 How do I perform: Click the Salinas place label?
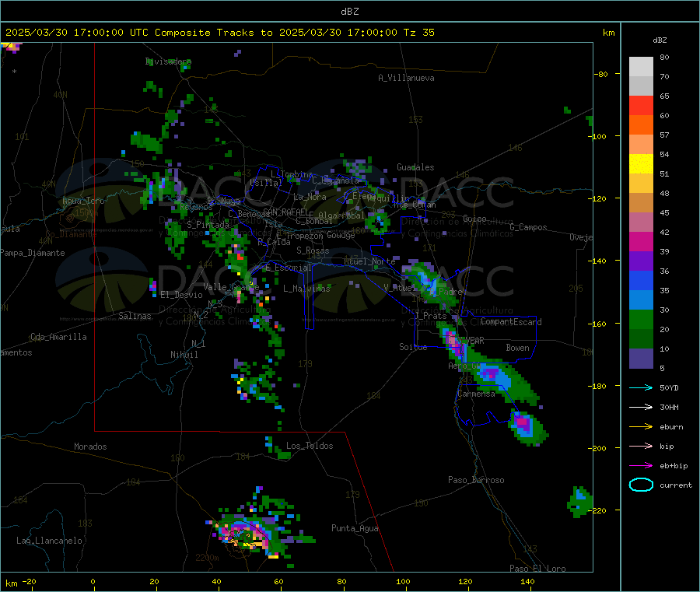tap(135, 316)
